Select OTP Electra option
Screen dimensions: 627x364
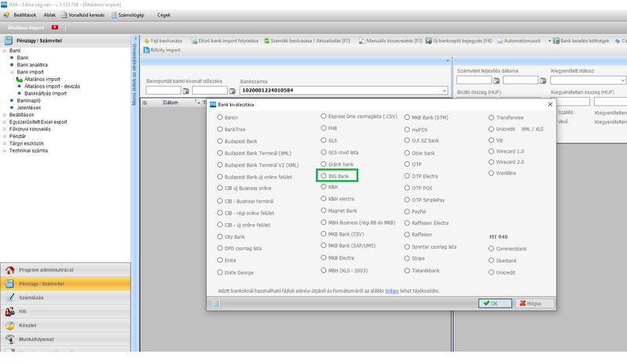pos(407,176)
